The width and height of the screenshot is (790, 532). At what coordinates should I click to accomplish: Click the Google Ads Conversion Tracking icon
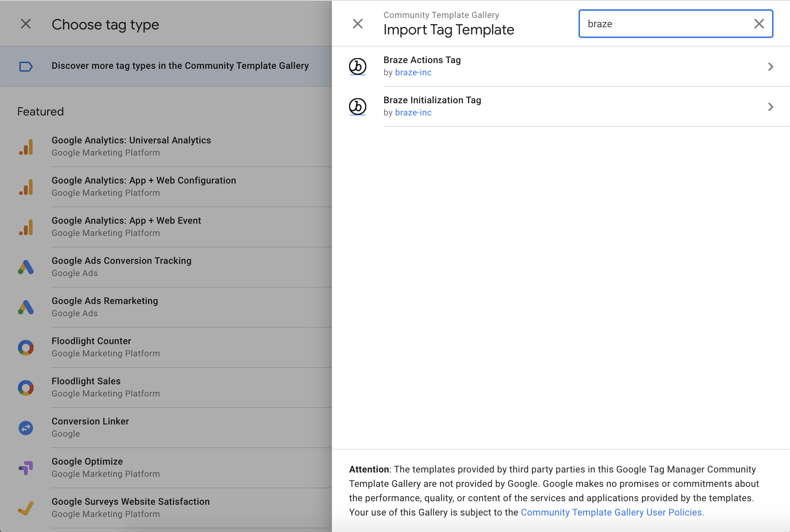point(26,267)
